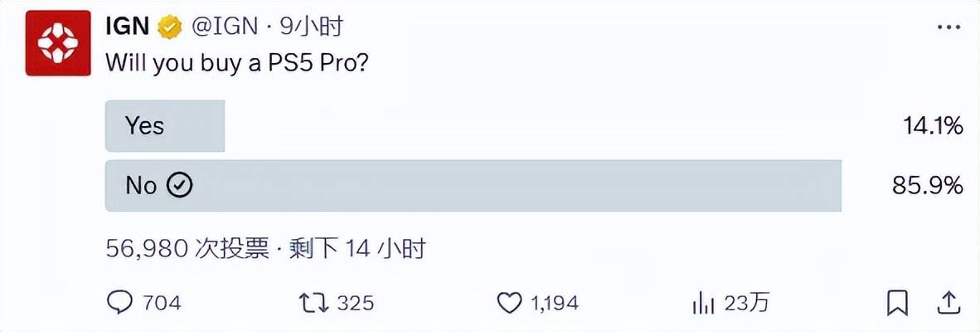Click the IGN profile avatar
This screenshot has height=332, width=980.
pos(57,43)
